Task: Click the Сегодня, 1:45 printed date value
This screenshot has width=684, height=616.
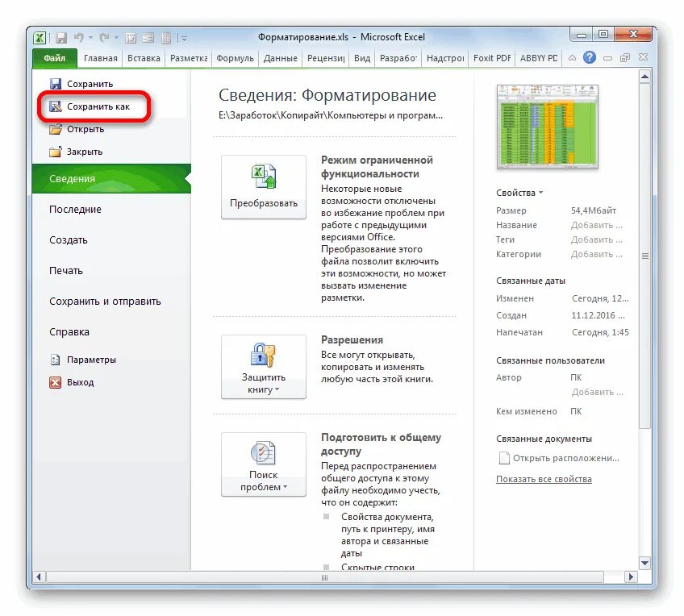Action: [600, 332]
